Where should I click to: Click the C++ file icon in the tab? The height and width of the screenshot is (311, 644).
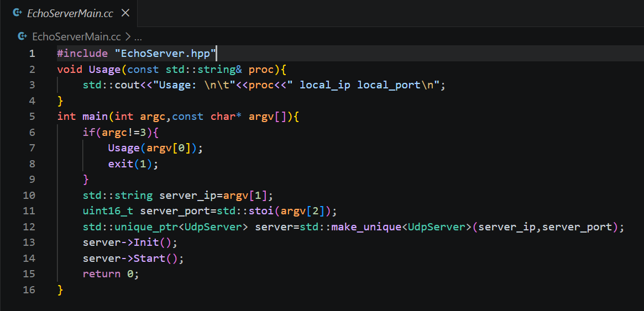point(17,13)
